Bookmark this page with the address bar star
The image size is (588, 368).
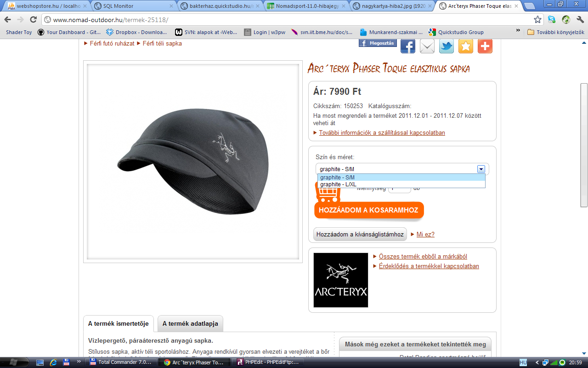tap(537, 20)
